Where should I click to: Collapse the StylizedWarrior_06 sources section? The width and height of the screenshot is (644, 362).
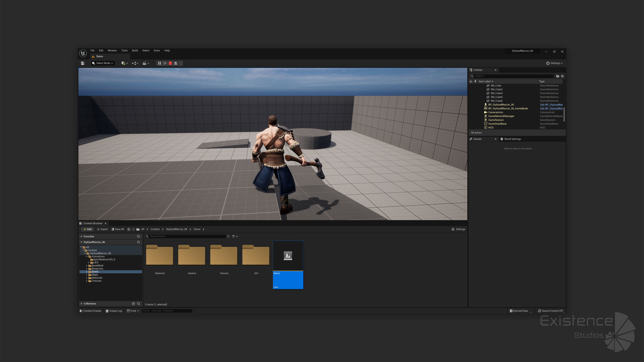click(82, 242)
